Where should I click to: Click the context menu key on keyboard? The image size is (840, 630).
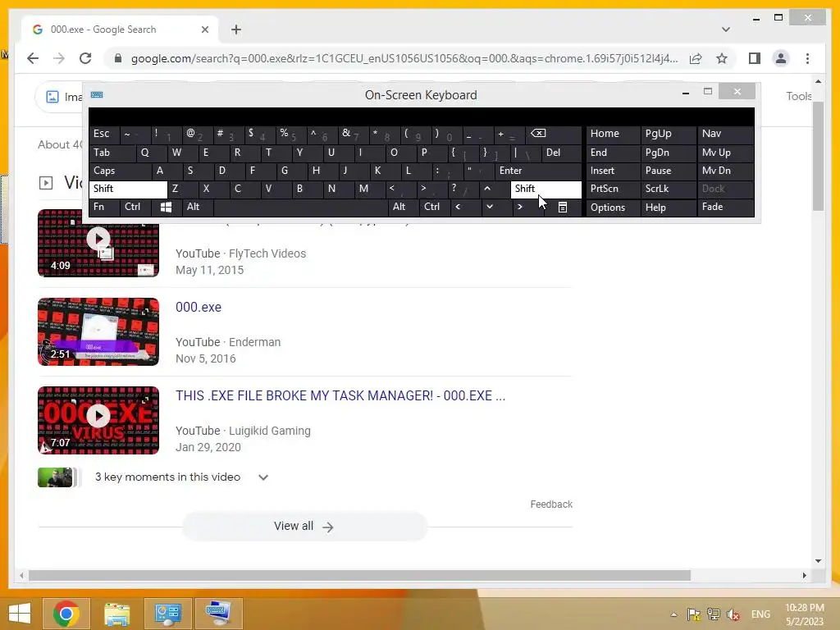[563, 207]
